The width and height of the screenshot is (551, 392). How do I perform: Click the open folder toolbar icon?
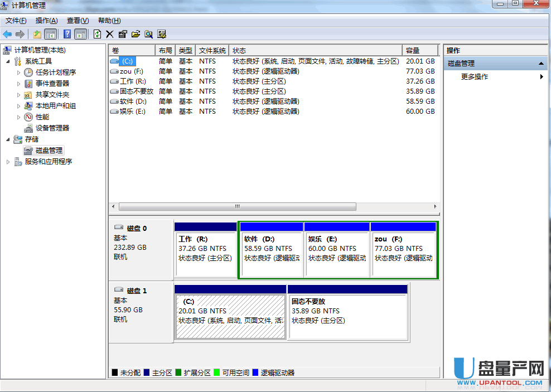(136, 34)
